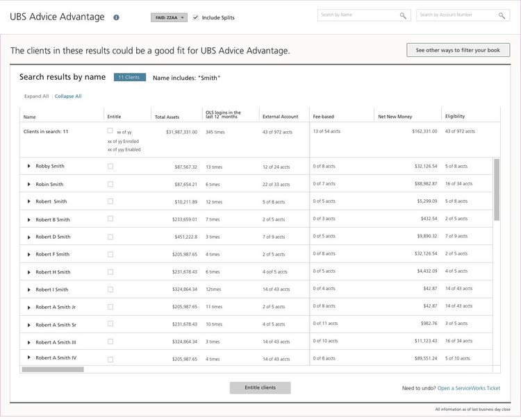Check Entitle box for Robert A Smith IV
521x420 pixels.
click(110, 360)
